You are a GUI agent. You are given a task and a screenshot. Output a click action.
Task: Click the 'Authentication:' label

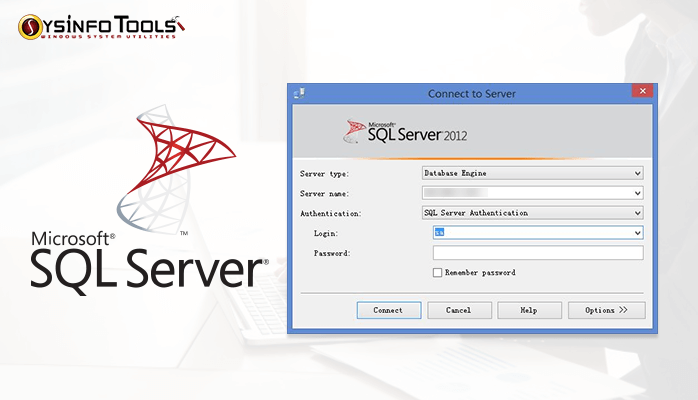coord(331,214)
